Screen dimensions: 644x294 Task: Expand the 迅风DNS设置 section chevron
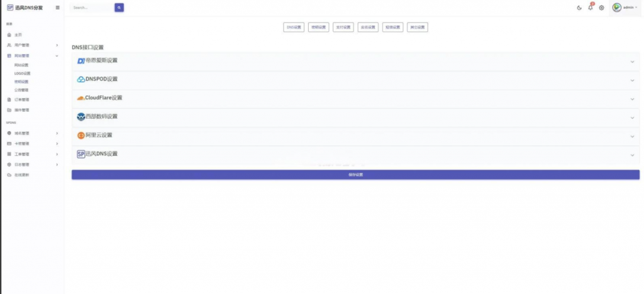coord(632,155)
